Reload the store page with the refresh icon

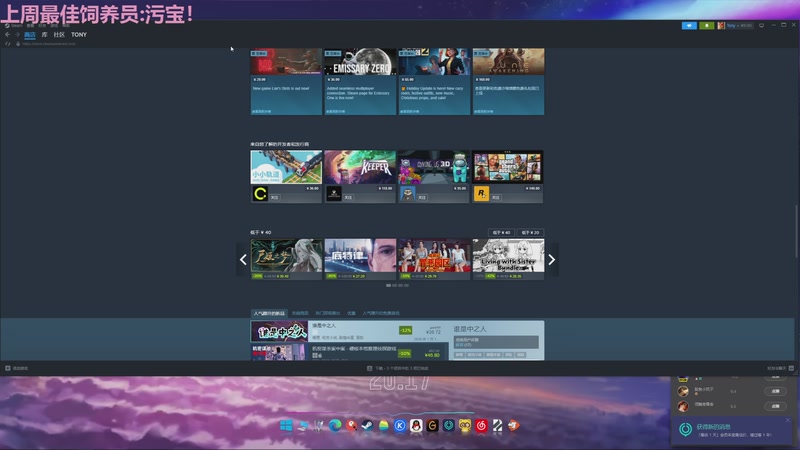click(7, 44)
